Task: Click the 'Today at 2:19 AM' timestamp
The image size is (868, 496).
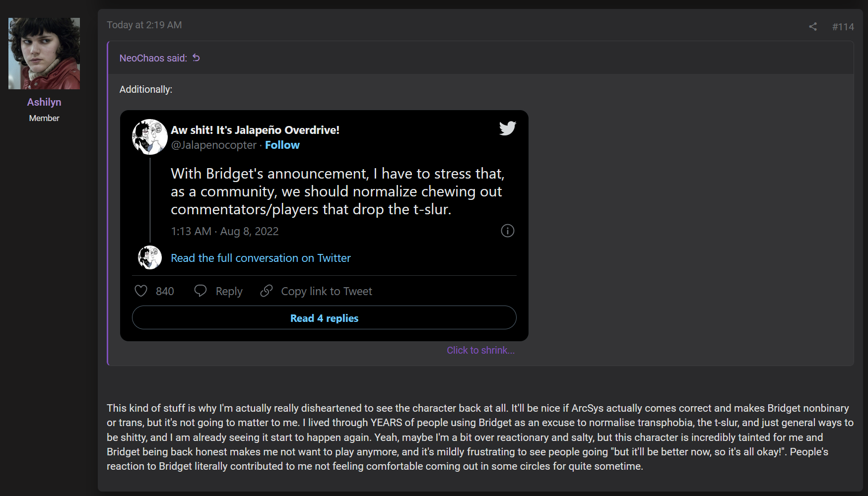Action: click(144, 25)
